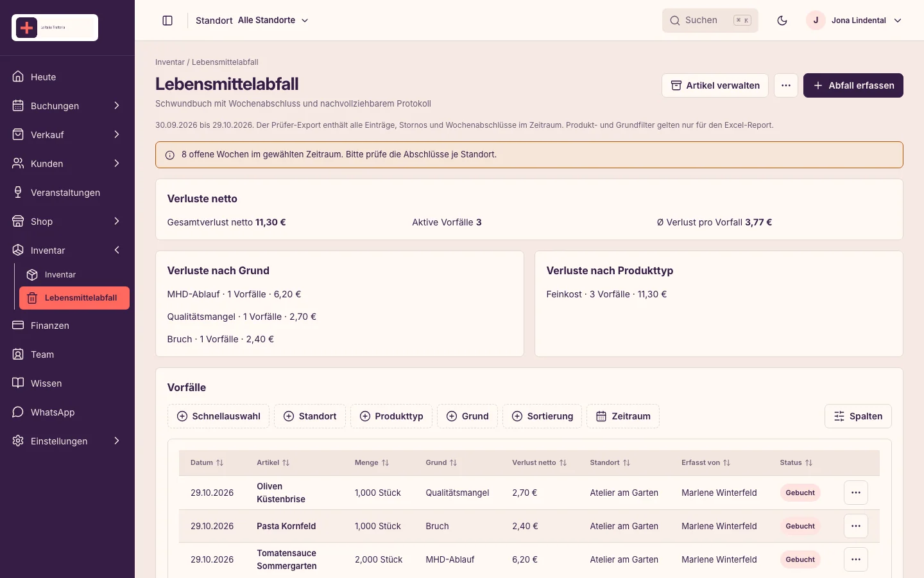924x578 pixels.
Task: Click the Veranstaltungen wine glass icon
Action: (18, 193)
